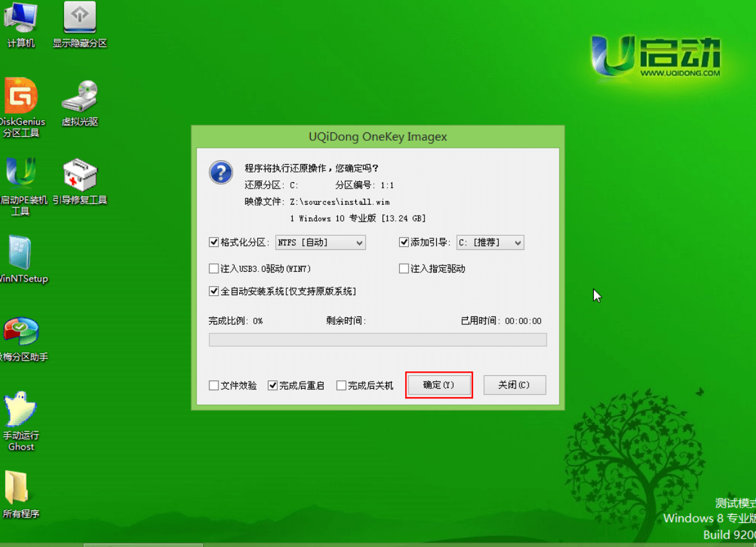Click the blue question mark icon in dialog
756x547 pixels.
[x=221, y=172]
